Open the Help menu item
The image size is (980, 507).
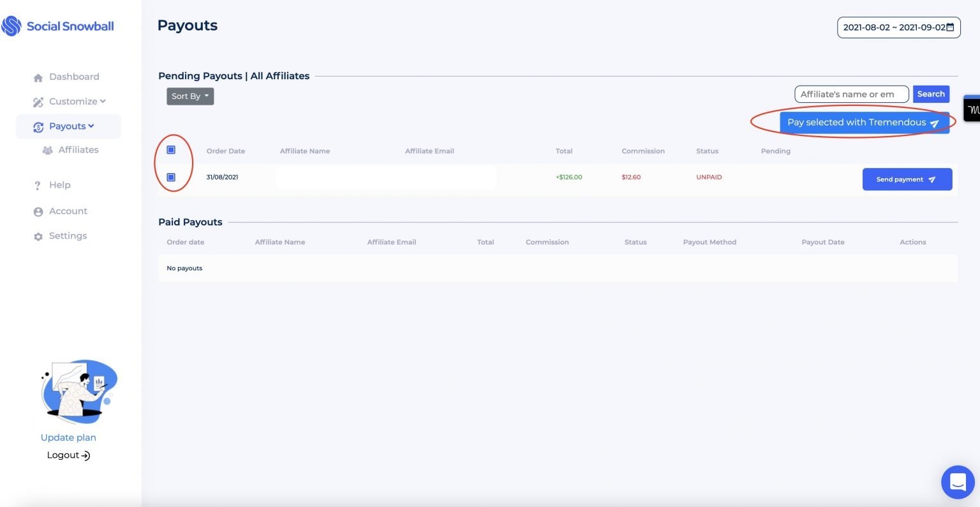pyautogui.click(x=59, y=185)
